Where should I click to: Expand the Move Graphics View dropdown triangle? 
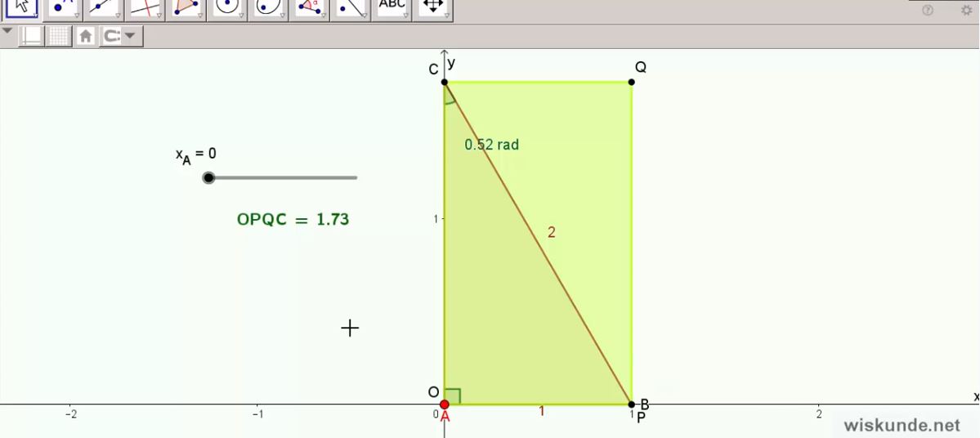[446, 15]
